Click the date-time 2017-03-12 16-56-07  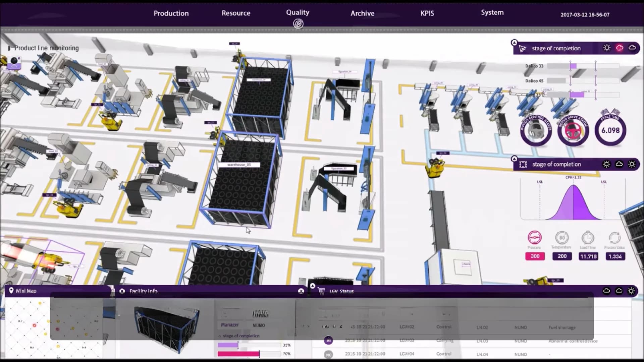[x=585, y=15]
